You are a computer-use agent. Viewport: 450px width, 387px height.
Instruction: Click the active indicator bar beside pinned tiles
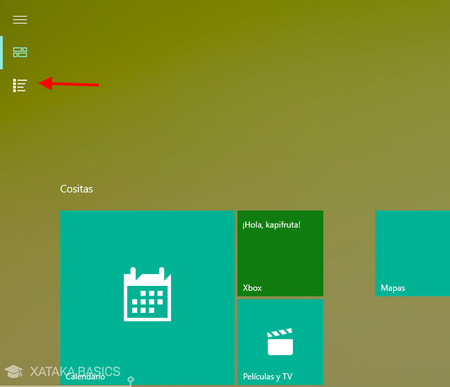click(x=1, y=53)
